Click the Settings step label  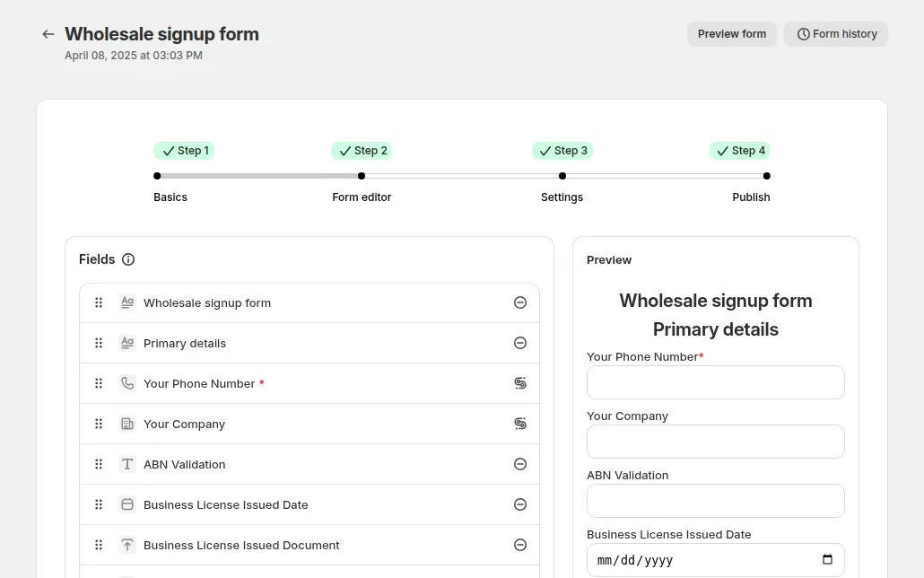562,197
